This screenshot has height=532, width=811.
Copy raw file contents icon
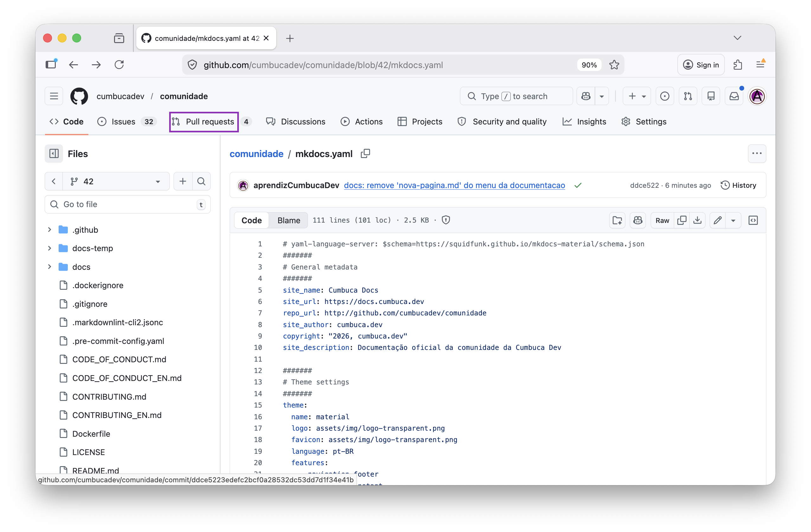point(682,220)
